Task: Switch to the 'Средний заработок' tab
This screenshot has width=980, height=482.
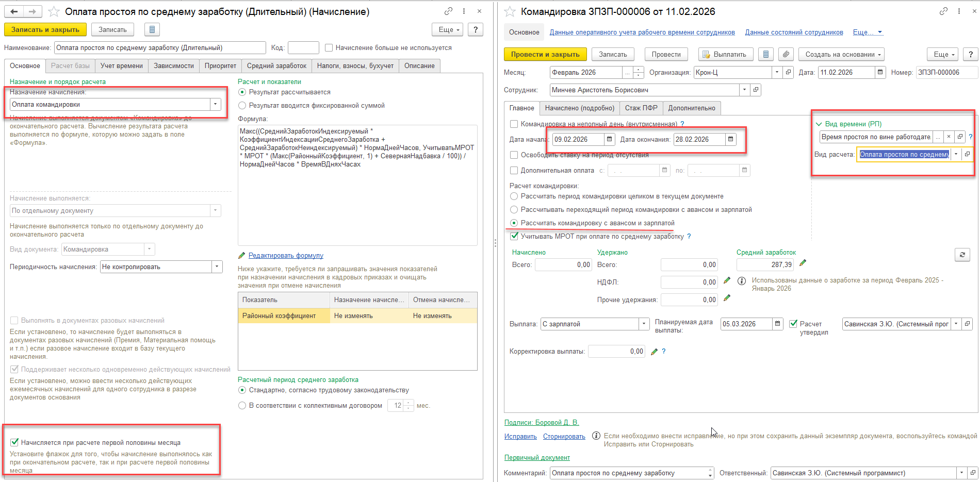Action: point(276,65)
